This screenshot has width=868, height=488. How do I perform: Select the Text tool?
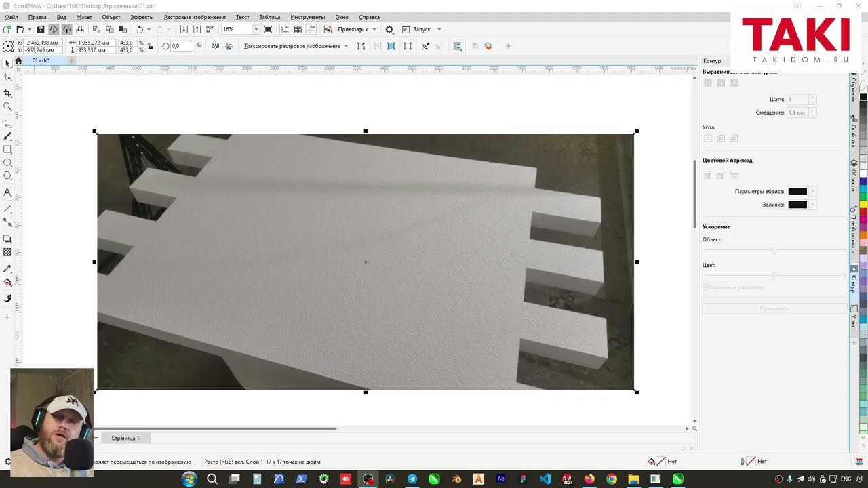click(7, 192)
